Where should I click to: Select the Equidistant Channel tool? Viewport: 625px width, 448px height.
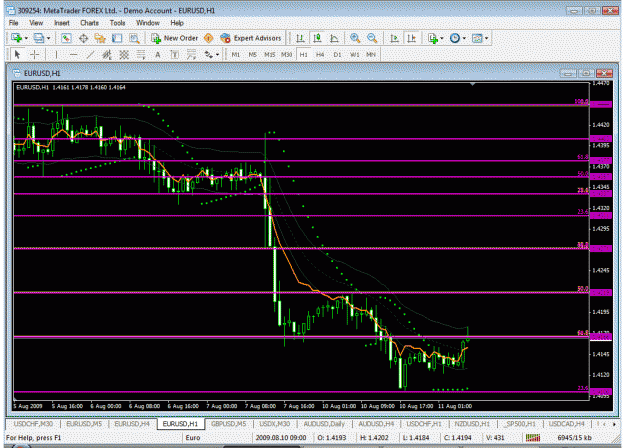coord(107,55)
